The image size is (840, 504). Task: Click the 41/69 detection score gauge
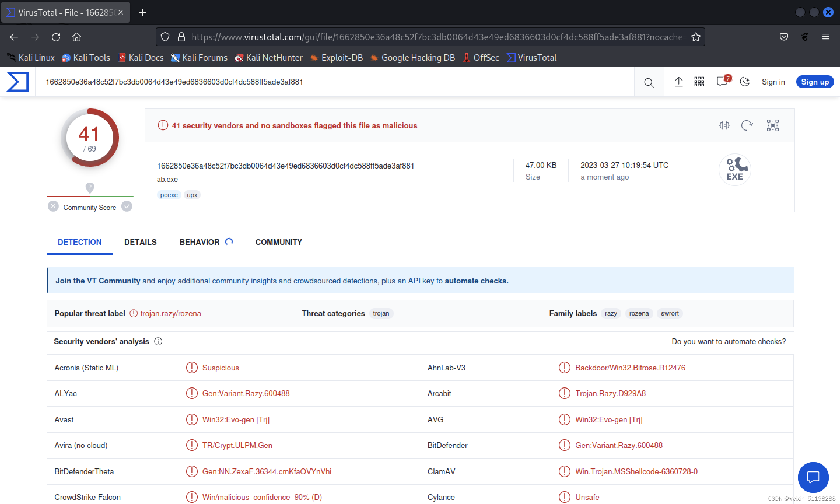click(x=90, y=138)
